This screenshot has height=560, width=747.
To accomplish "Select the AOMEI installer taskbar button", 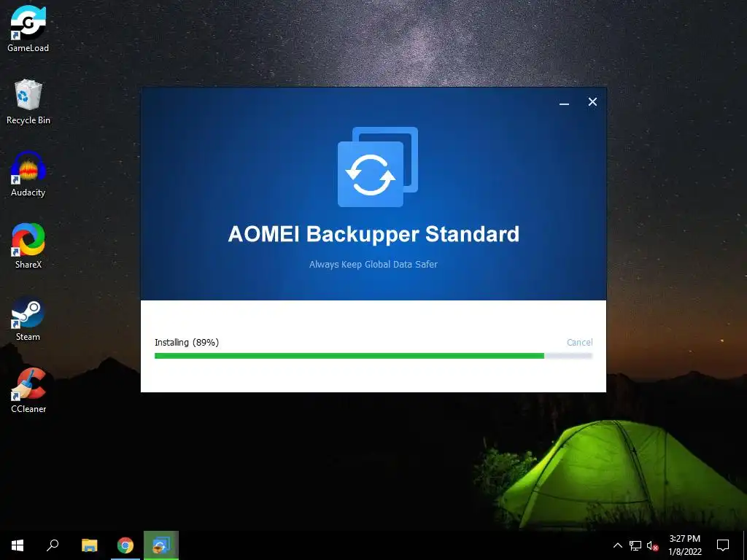I will (x=161, y=545).
